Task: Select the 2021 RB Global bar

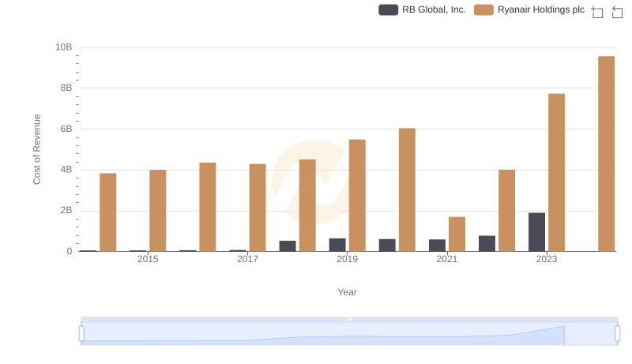Action: pyautogui.click(x=437, y=246)
